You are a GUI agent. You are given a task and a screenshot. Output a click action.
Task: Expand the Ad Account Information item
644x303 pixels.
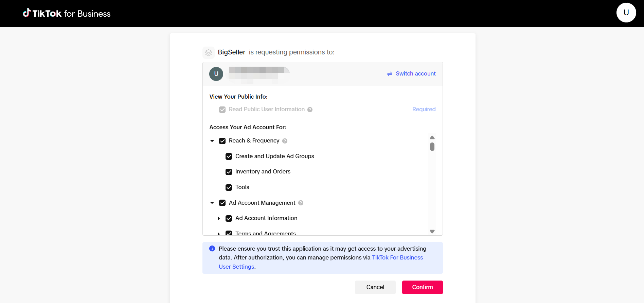coord(219,218)
